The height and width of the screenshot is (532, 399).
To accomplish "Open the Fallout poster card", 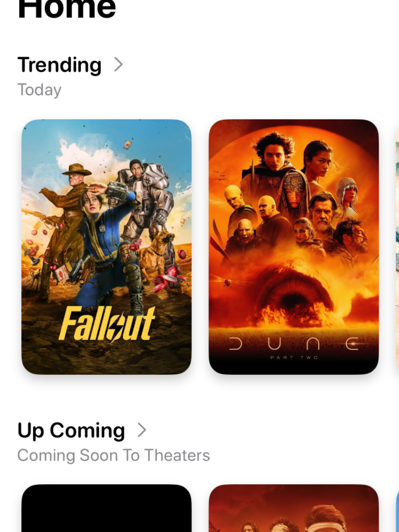I will (x=107, y=247).
